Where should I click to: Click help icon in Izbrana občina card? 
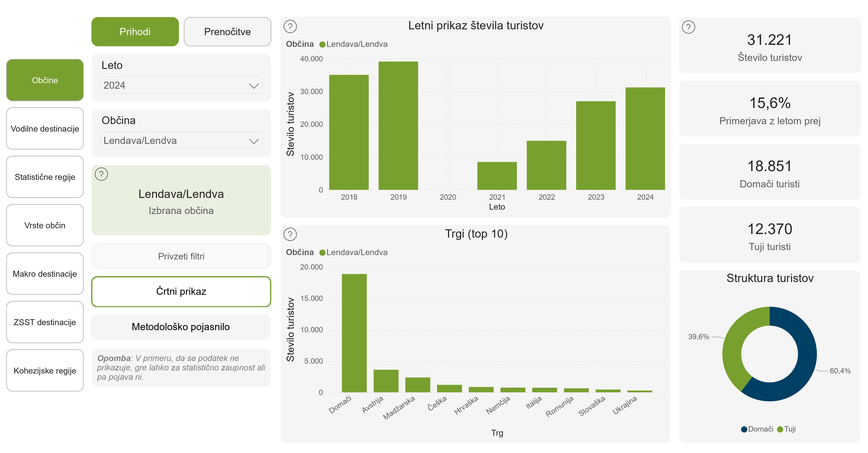point(101,174)
